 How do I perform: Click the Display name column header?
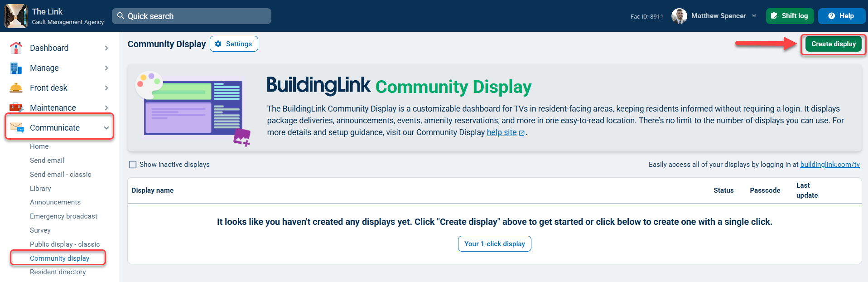153,190
